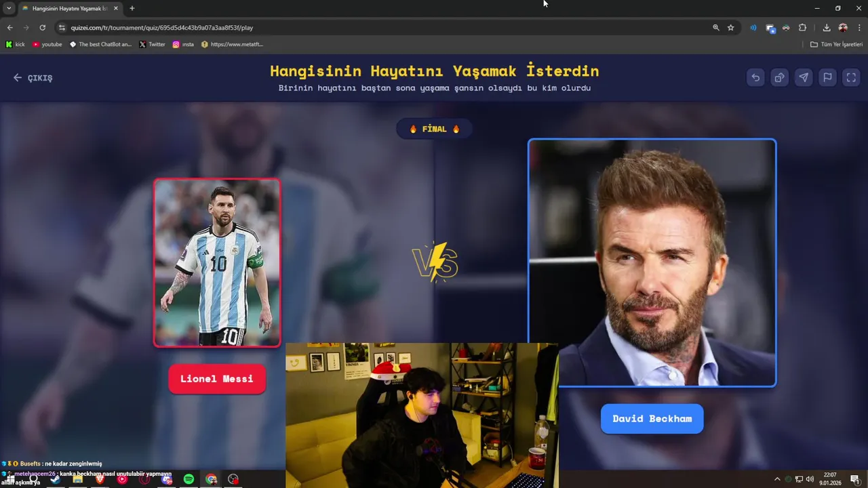Open the Chrome three-dot menu

pyautogui.click(x=859, y=28)
